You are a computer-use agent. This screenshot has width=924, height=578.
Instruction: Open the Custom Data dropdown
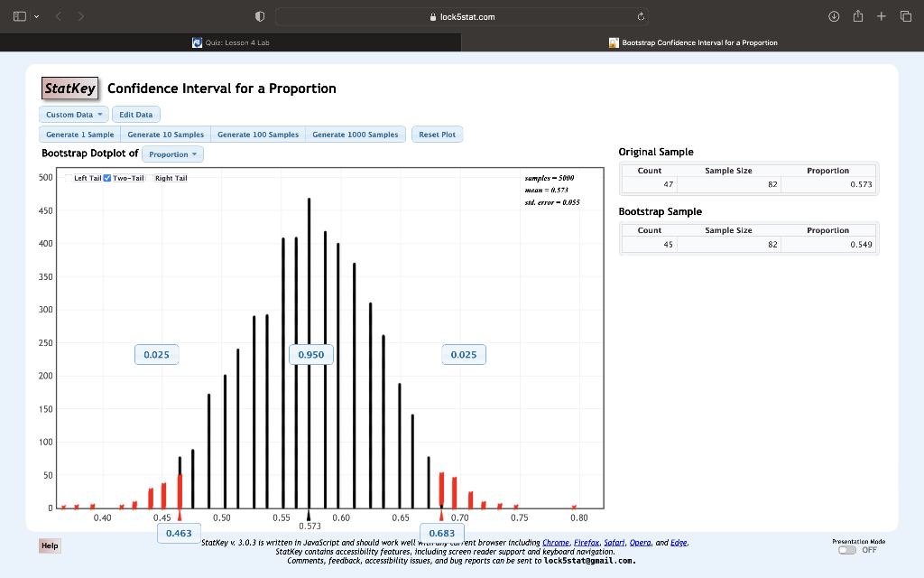(72, 114)
